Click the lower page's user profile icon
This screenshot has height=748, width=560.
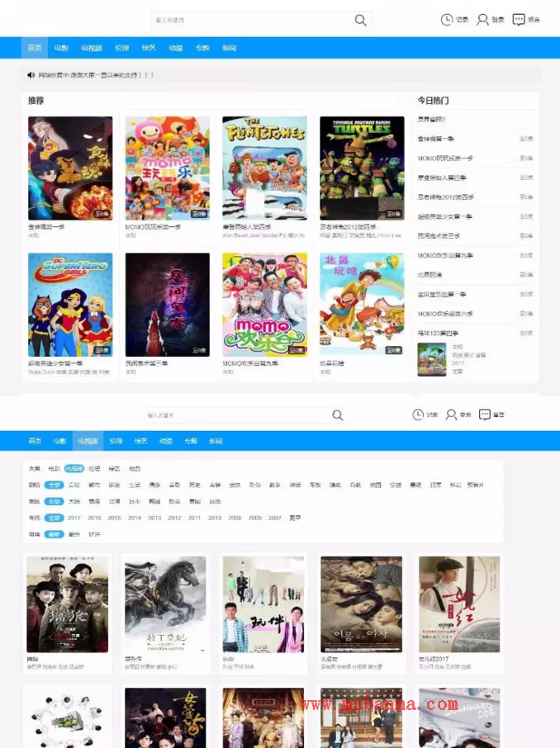pos(451,414)
